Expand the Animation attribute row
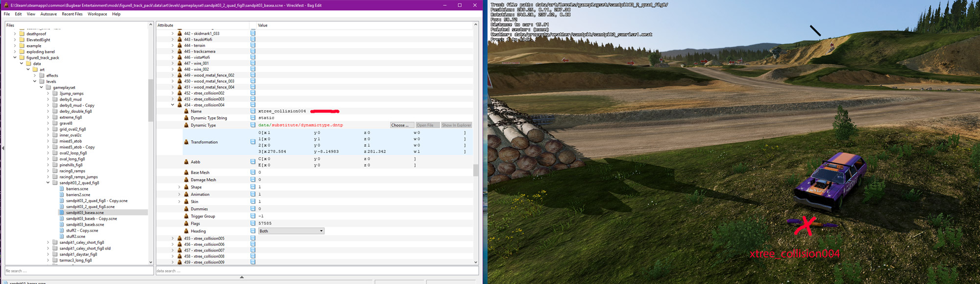 point(179,195)
